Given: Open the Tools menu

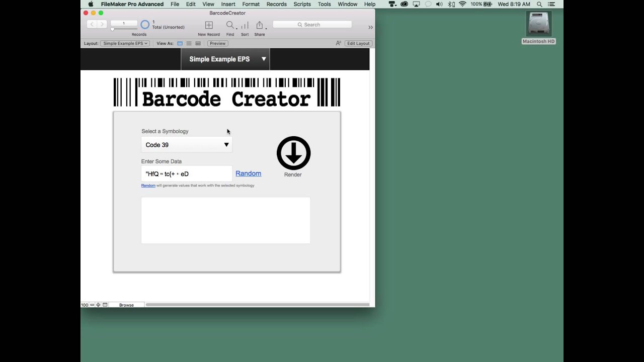Looking at the screenshot, I should click(x=324, y=4).
